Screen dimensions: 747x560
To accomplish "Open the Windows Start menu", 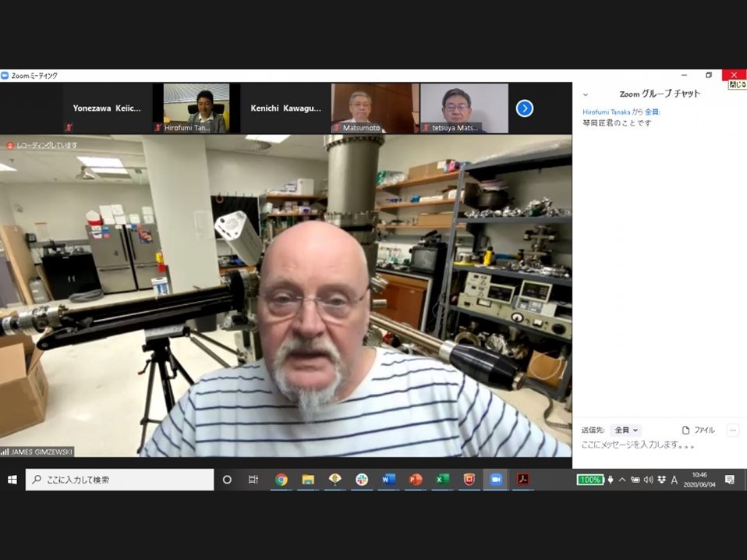I will 12,480.
